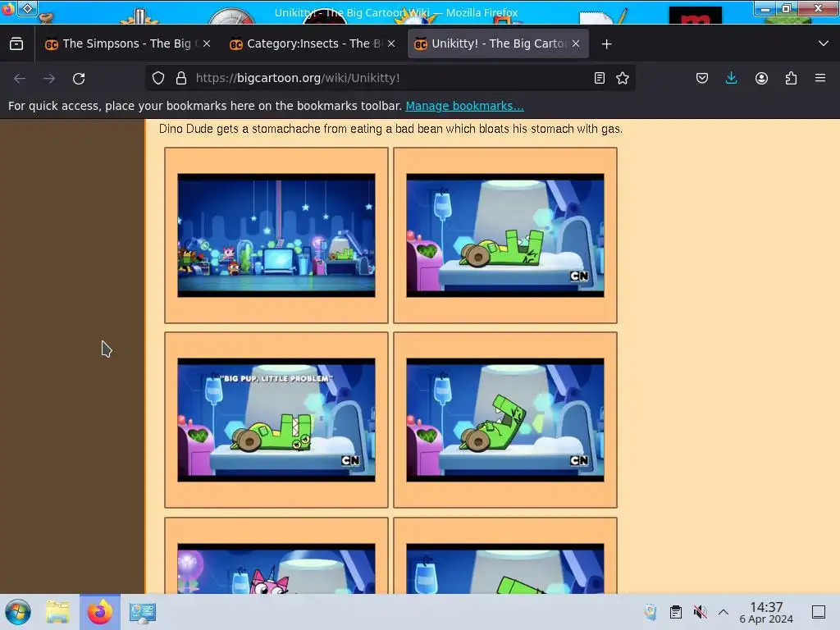This screenshot has height=630, width=840.
Task: Expand the list all tabs chevron
Action: click(824, 44)
